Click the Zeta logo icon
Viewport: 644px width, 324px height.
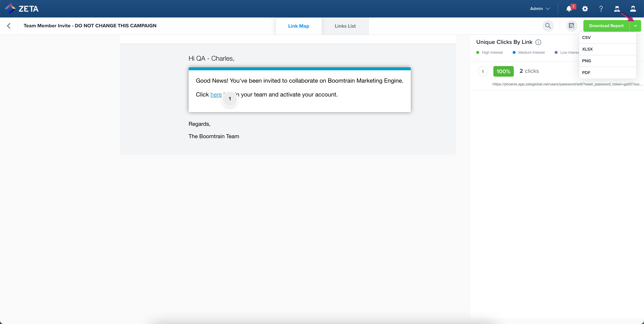tap(10, 9)
